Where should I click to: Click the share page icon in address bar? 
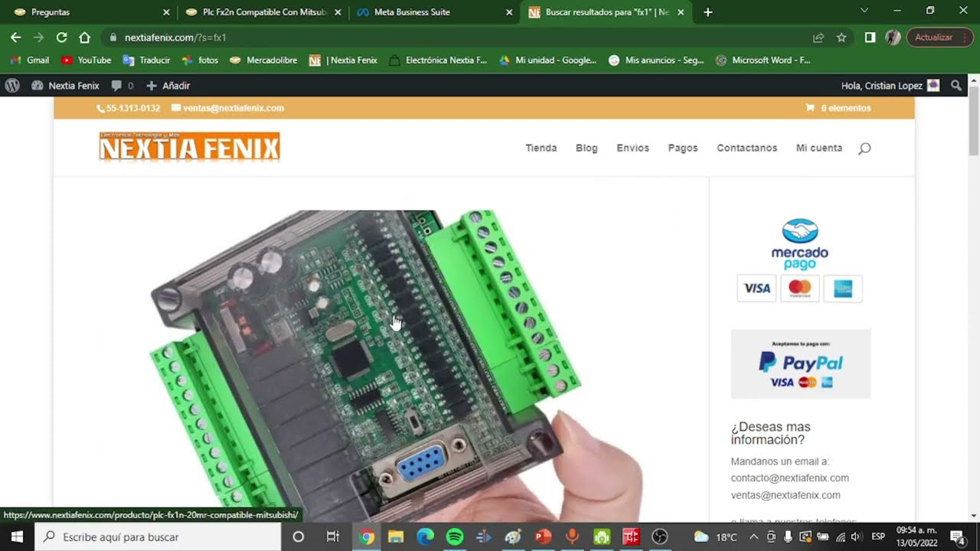tap(818, 37)
